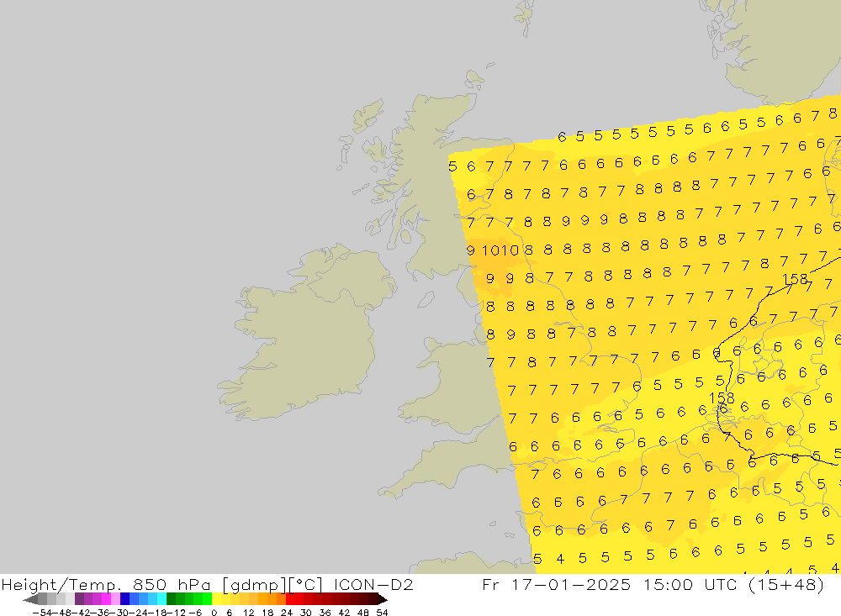Click the '[gdmp][°C]' units label

coord(272,584)
